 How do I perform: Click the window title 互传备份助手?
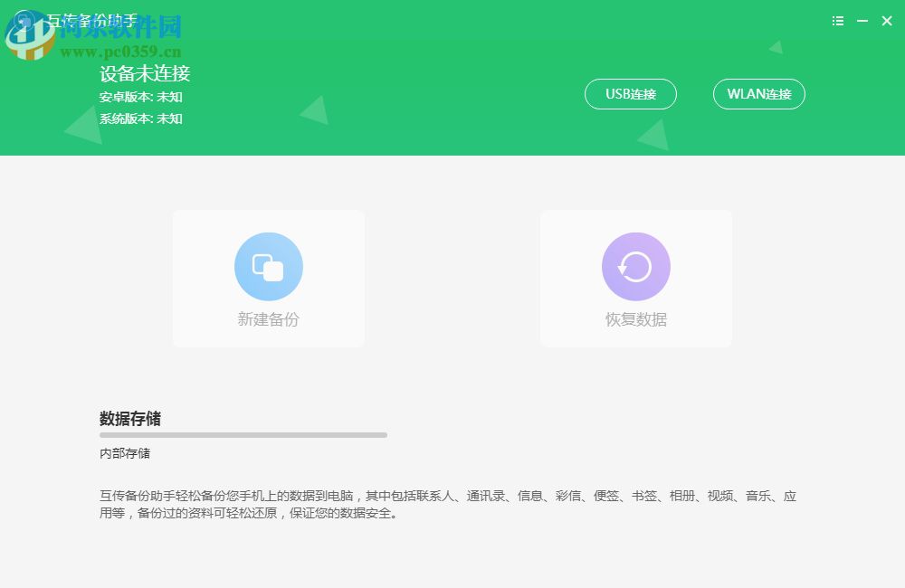pyautogui.click(x=93, y=21)
